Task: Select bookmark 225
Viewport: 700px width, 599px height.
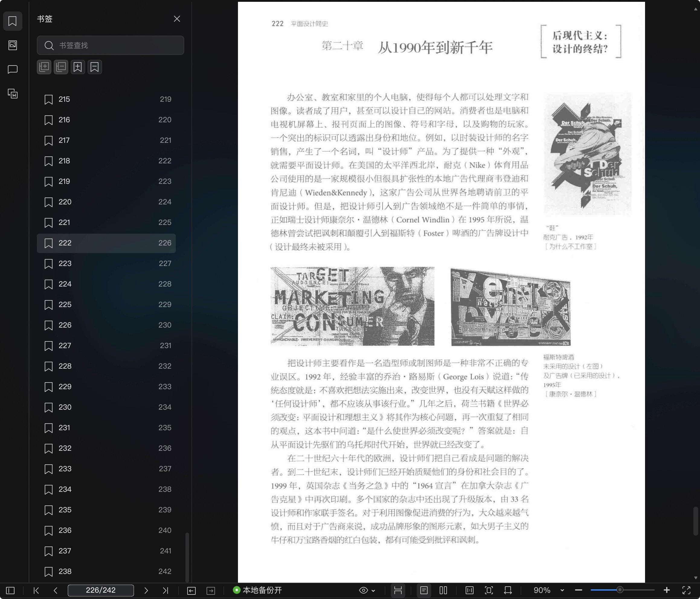Action: point(106,305)
